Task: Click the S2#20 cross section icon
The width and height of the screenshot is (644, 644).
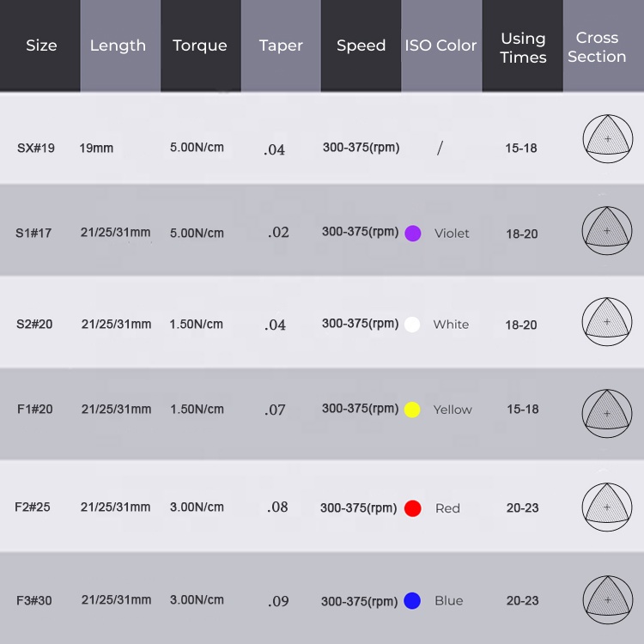Action: 607,322
